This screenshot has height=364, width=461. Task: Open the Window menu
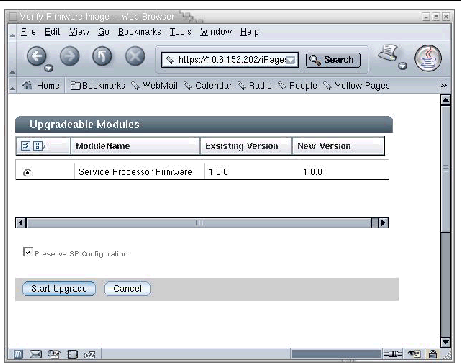coord(216,32)
